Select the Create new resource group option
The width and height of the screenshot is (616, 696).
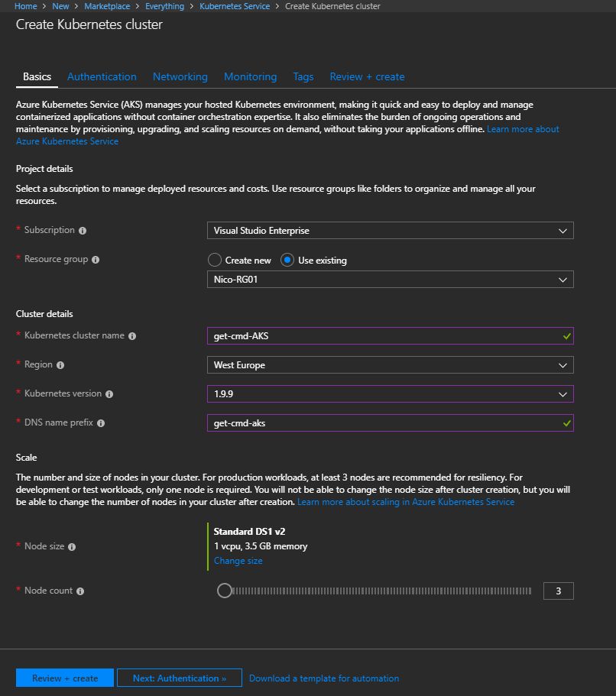tap(215, 260)
